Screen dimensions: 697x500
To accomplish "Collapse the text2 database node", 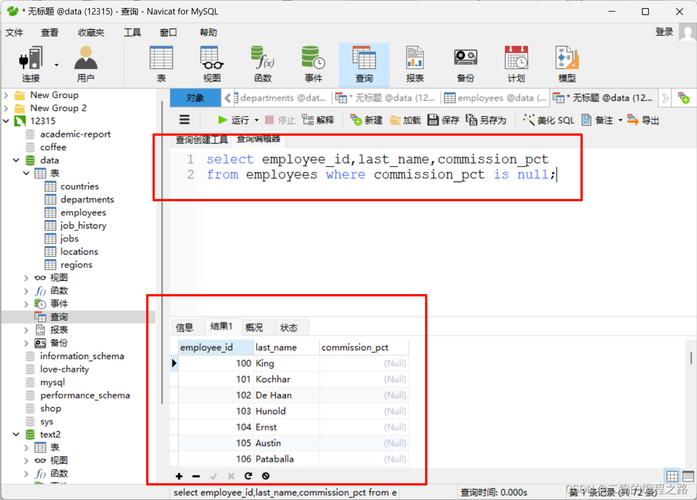I will 16,434.
